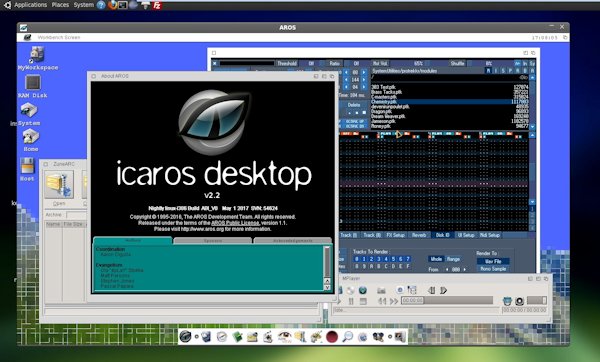Screen dimensions: 600x362
Task: Increase the 04 value with right arrow
Action: click(x=364, y=87)
